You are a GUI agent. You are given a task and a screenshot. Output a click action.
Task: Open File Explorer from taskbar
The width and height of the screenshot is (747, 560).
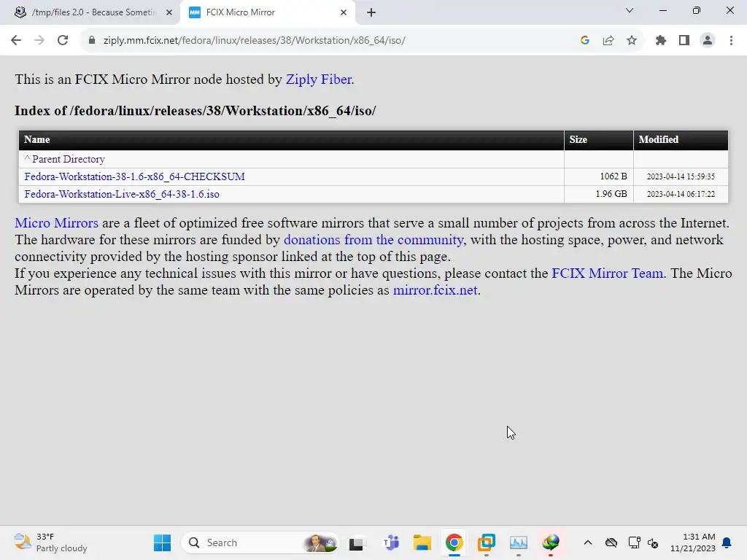click(x=422, y=542)
